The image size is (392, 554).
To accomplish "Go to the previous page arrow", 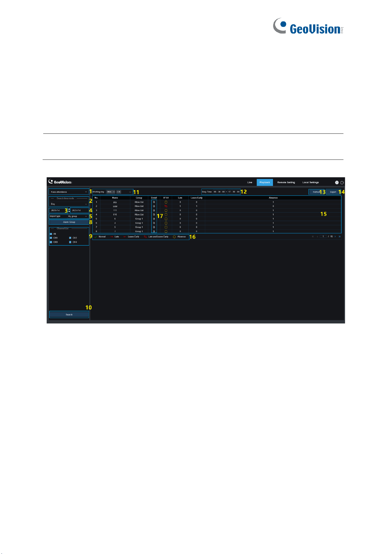I will coord(317,236).
